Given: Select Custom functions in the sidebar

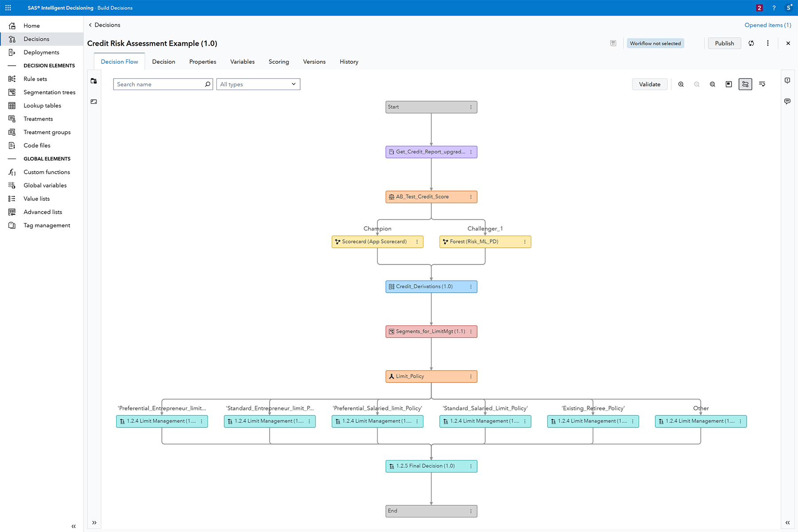Looking at the screenshot, I should (x=47, y=172).
